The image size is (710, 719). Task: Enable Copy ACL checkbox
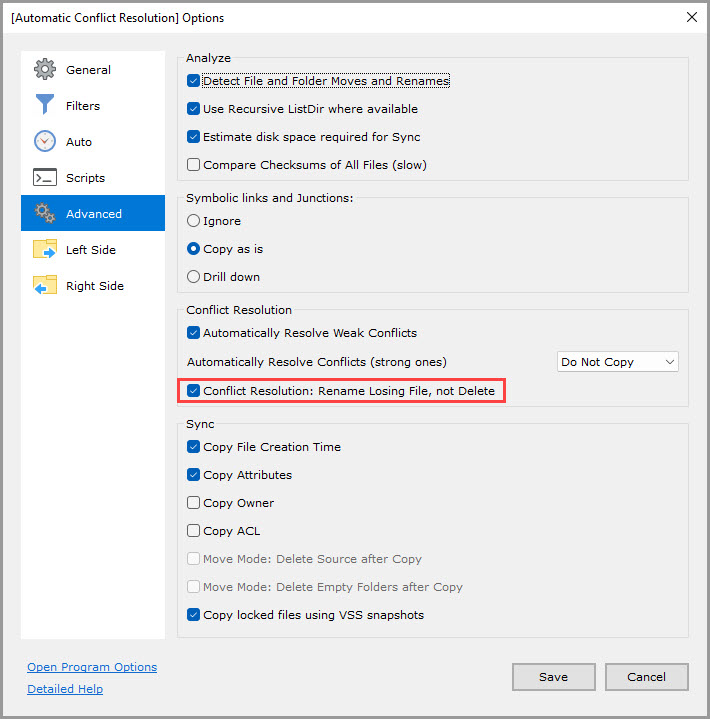193,531
